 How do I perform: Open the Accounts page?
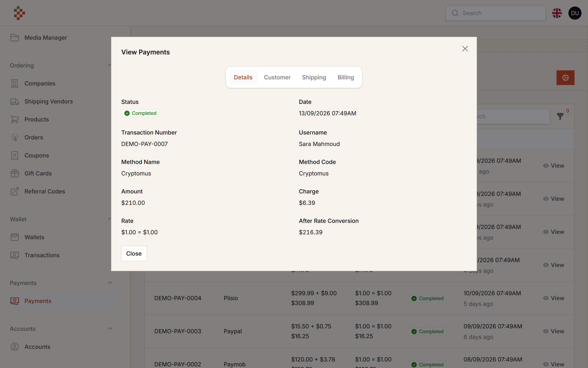pos(37,347)
